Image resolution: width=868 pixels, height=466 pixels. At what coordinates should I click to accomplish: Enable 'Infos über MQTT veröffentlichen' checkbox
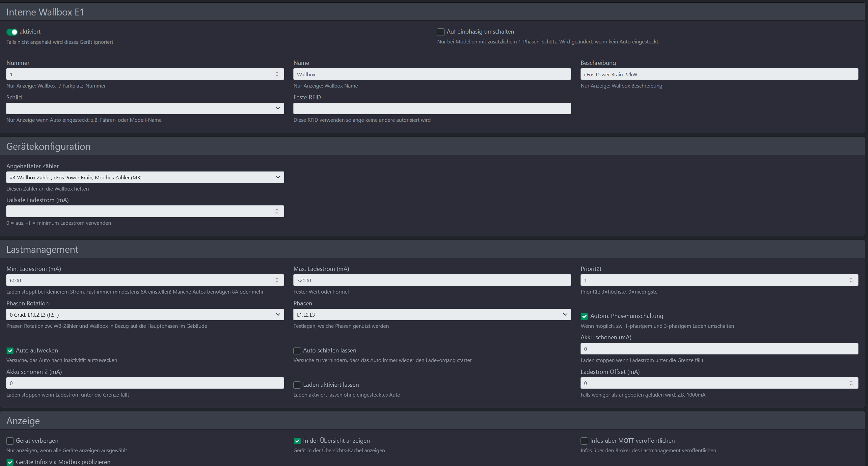click(584, 441)
